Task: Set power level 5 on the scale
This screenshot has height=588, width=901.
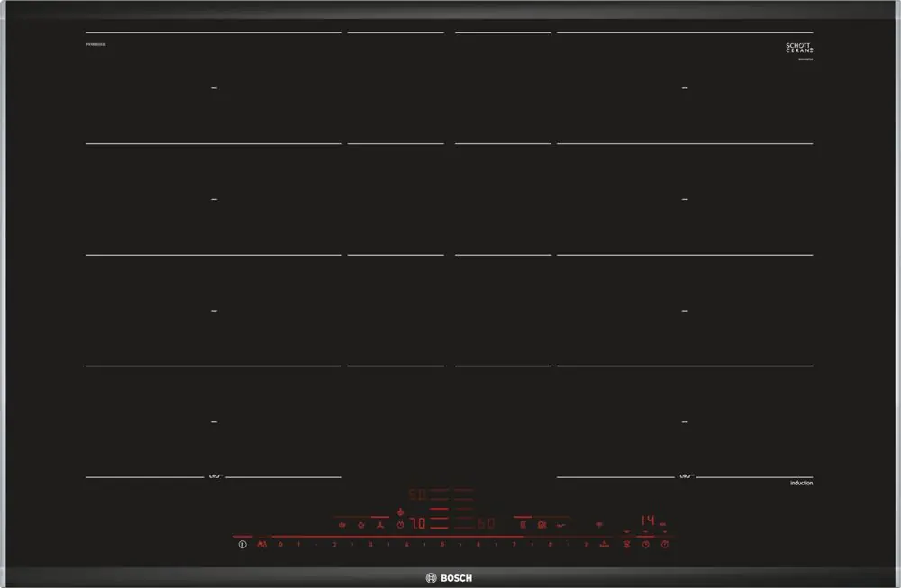Action: tap(442, 545)
